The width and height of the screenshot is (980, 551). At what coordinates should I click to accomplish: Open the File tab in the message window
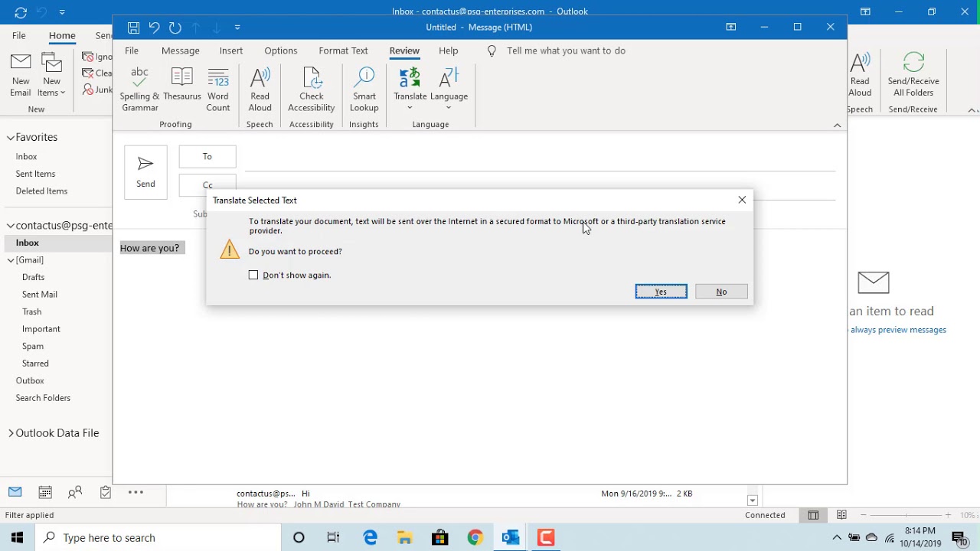132,51
